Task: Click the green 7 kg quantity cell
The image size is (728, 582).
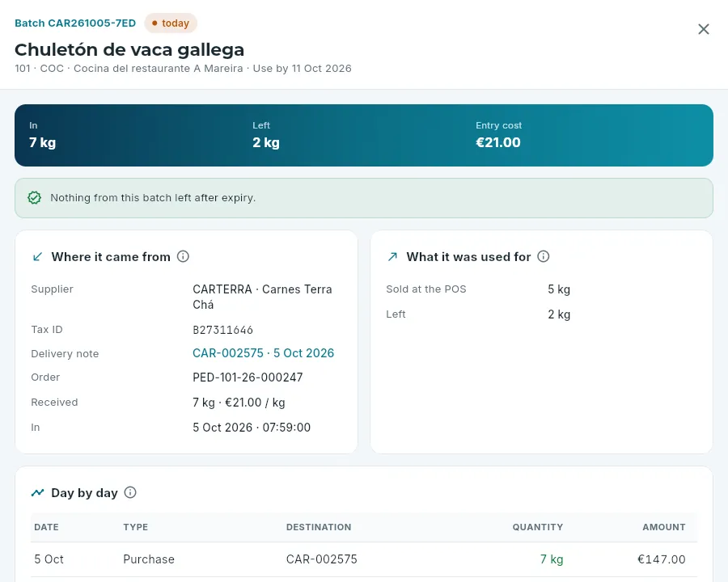Action: point(552,559)
